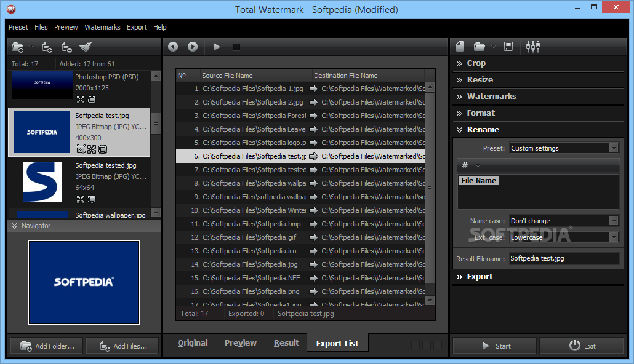This screenshot has height=364, width=634.
Task: Click the Exit button
Action: (x=582, y=346)
